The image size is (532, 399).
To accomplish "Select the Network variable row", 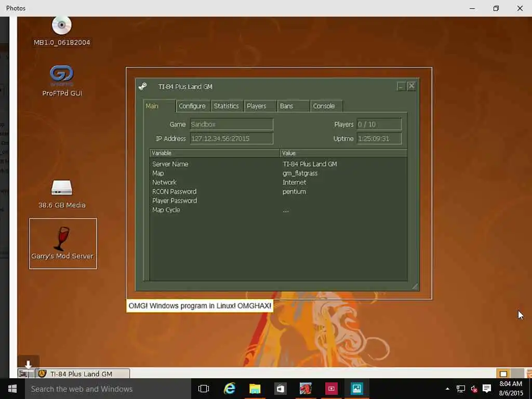I will coord(278,182).
